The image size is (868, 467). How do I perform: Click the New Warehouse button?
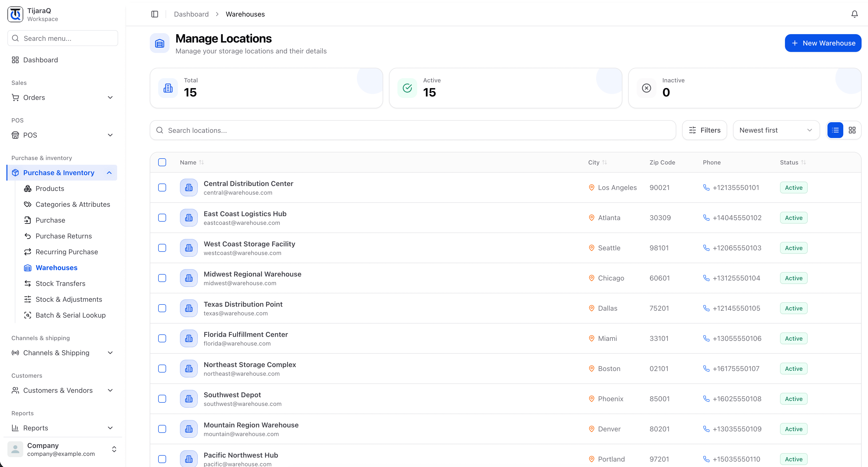pos(823,43)
